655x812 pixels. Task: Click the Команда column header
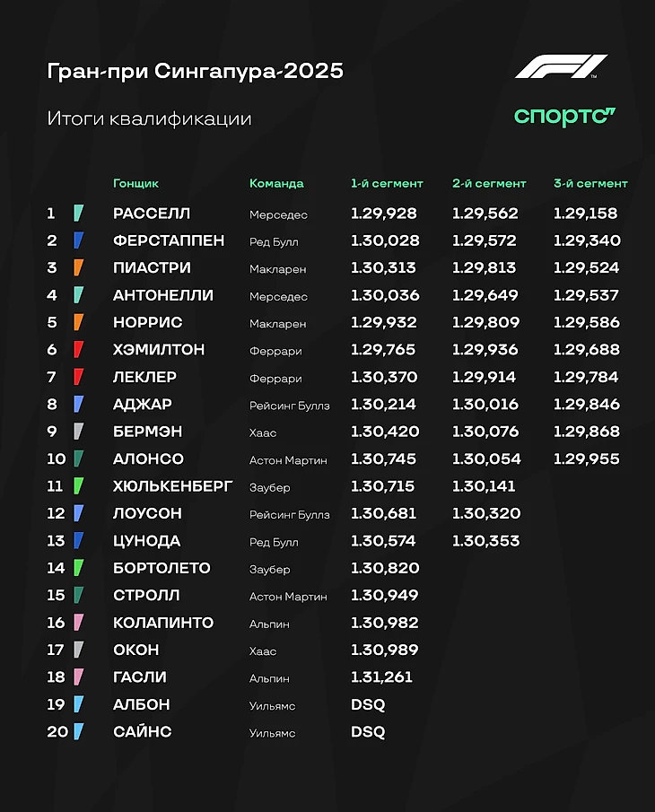276,183
